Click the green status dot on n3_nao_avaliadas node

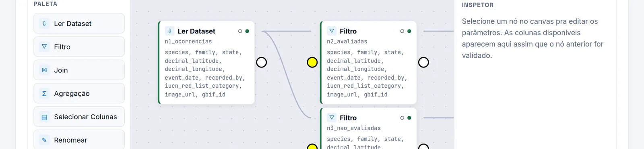(409, 118)
